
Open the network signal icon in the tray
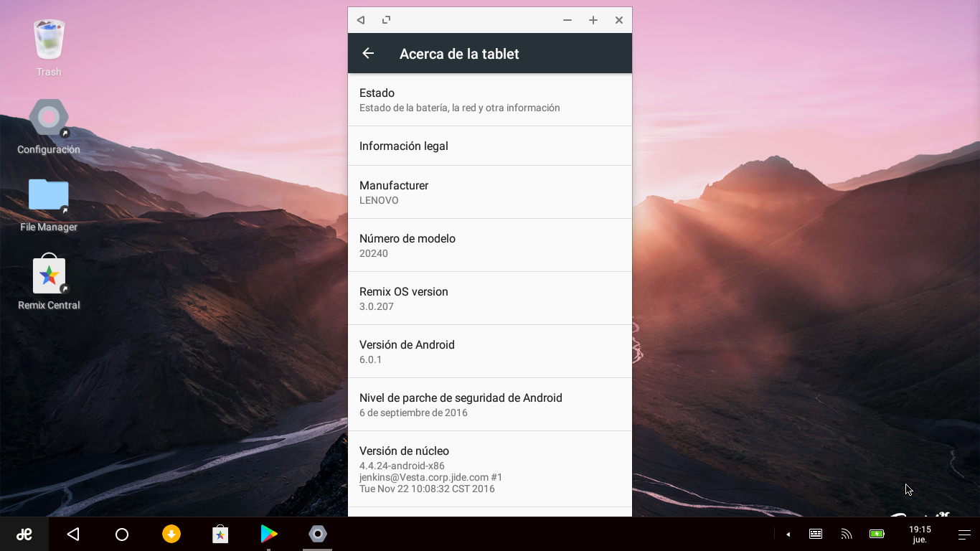click(x=847, y=534)
